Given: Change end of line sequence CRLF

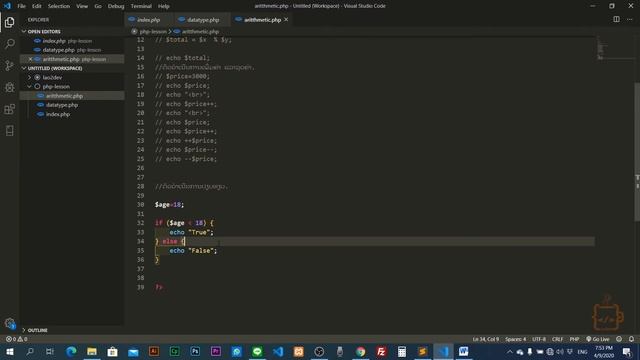Looking at the screenshot, I should pyautogui.click(x=557, y=339).
